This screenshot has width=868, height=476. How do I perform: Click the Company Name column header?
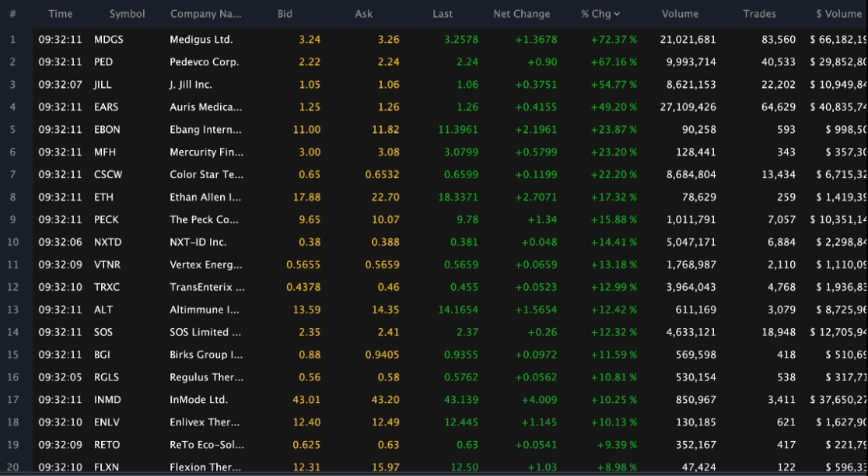click(x=206, y=14)
